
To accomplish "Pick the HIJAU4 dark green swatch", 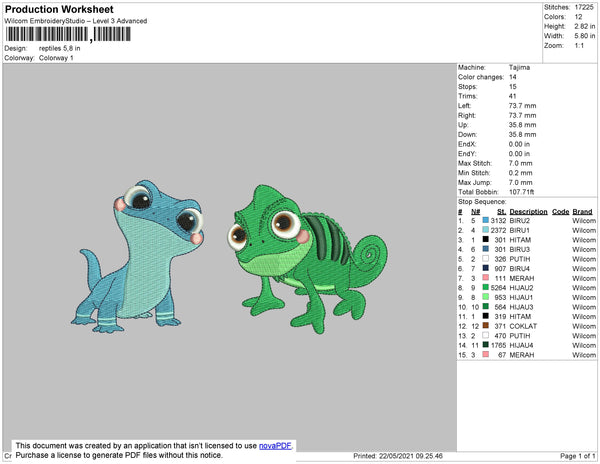I will point(486,345).
